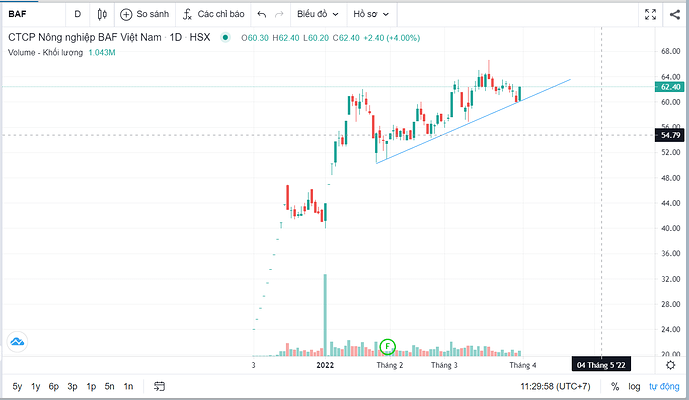Click the 04 Tháng 5 '22 date label
The width and height of the screenshot is (689, 400).
601,365
